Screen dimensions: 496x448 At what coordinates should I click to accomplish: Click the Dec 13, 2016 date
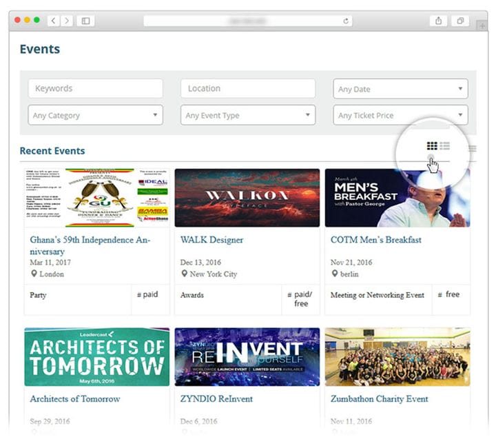pos(200,263)
